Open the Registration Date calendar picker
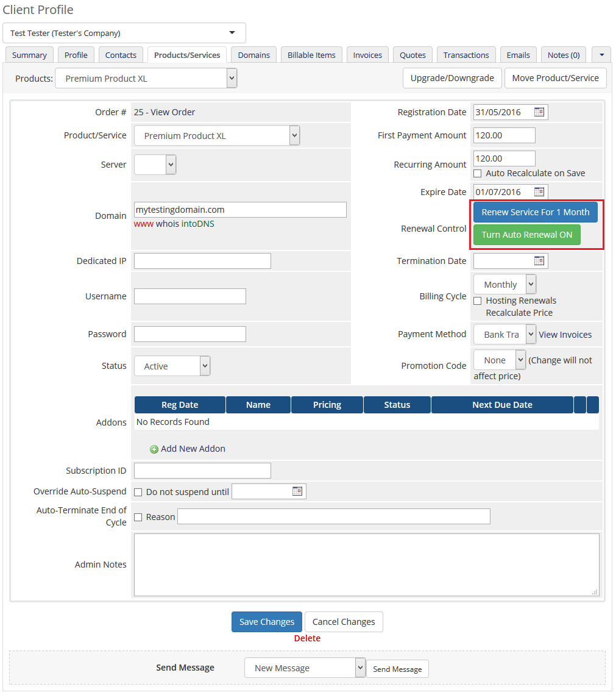The height and width of the screenshot is (695, 616). [x=539, y=112]
